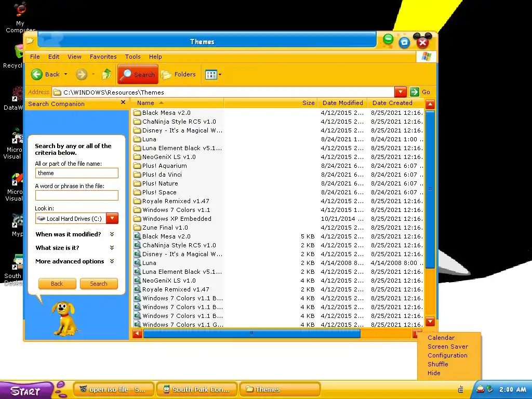Open the Forward button history dropdown arrow

click(x=93, y=74)
